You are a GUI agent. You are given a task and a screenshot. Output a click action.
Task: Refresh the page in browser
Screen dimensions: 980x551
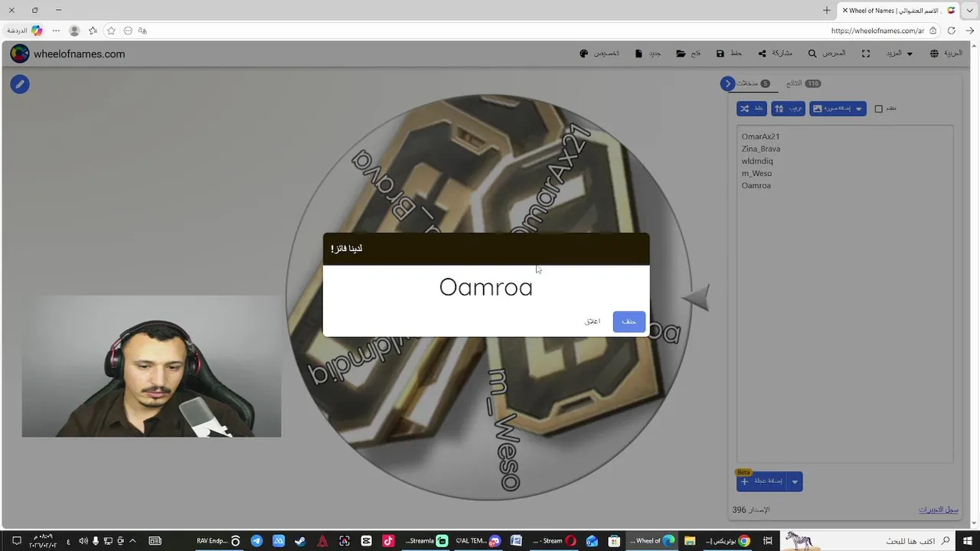tap(951, 31)
